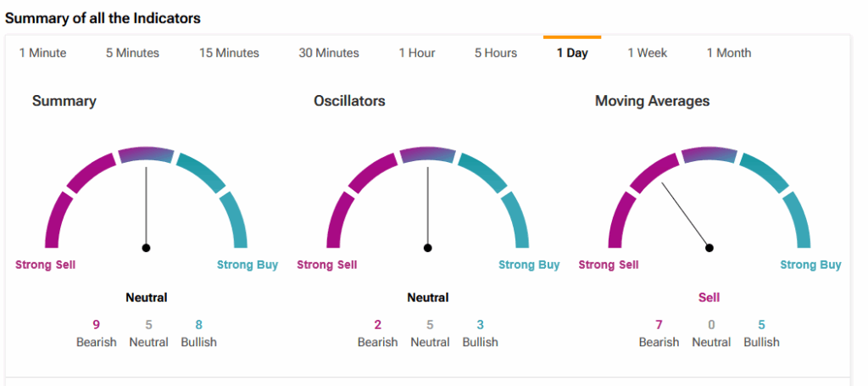This screenshot has width=868, height=386.
Task: Select the 5 Minutes timeframe tab
Action: coord(132,53)
